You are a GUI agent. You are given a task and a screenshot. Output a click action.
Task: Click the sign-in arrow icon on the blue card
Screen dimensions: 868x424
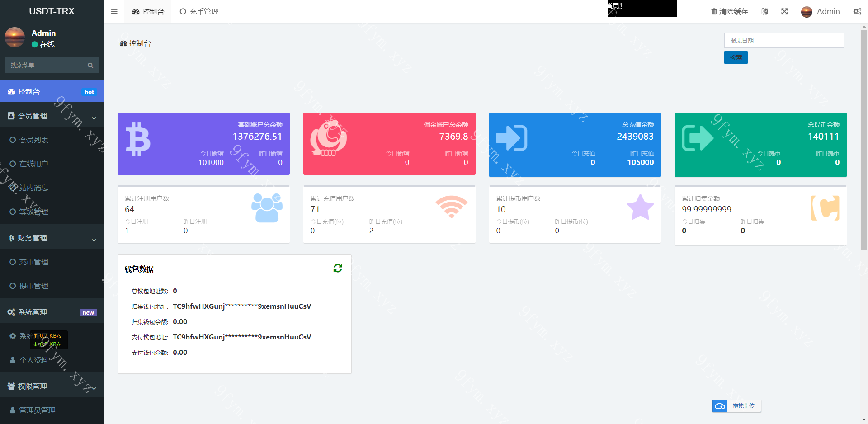point(511,138)
